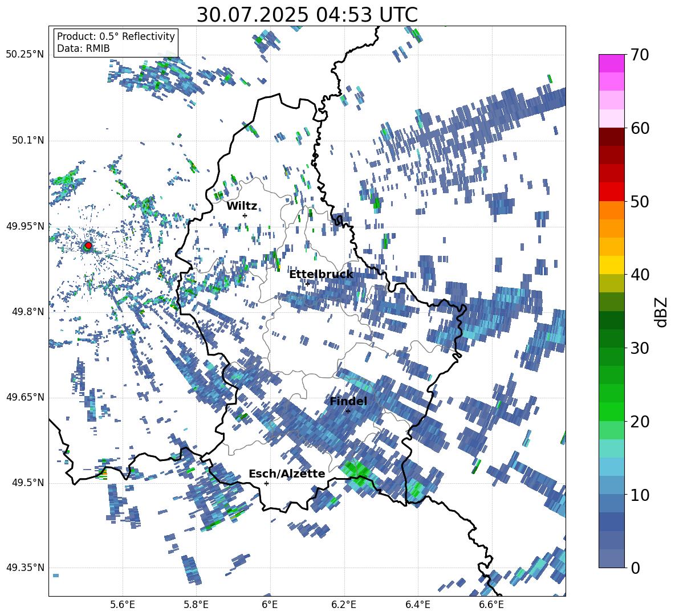This screenshot has width=675, height=616.
Task: Click the Wiltz city label
Action: coord(242,206)
